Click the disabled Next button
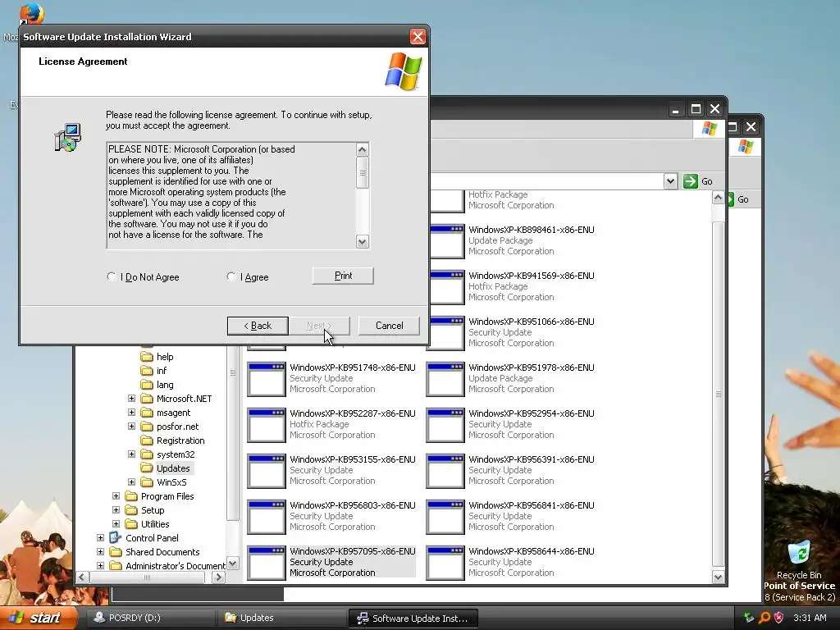The height and width of the screenshot is (630, 840). (319, 326)
